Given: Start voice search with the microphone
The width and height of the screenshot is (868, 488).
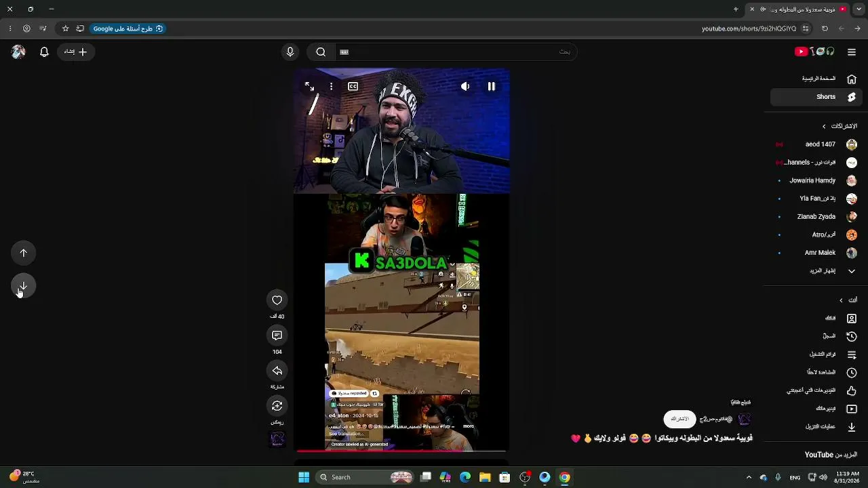Looking at the screenshot, I should pyautogui.click(x=290, y=52).
